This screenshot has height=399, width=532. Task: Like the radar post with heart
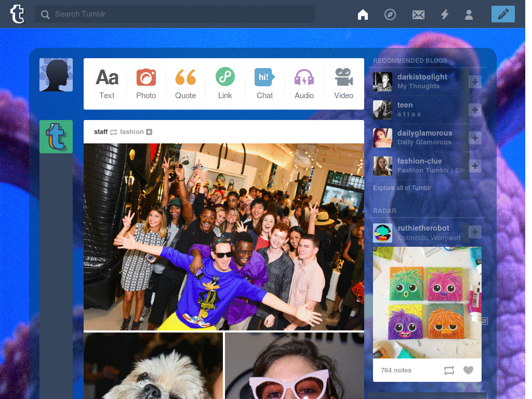pyautogui.click(x=468, y=370)
